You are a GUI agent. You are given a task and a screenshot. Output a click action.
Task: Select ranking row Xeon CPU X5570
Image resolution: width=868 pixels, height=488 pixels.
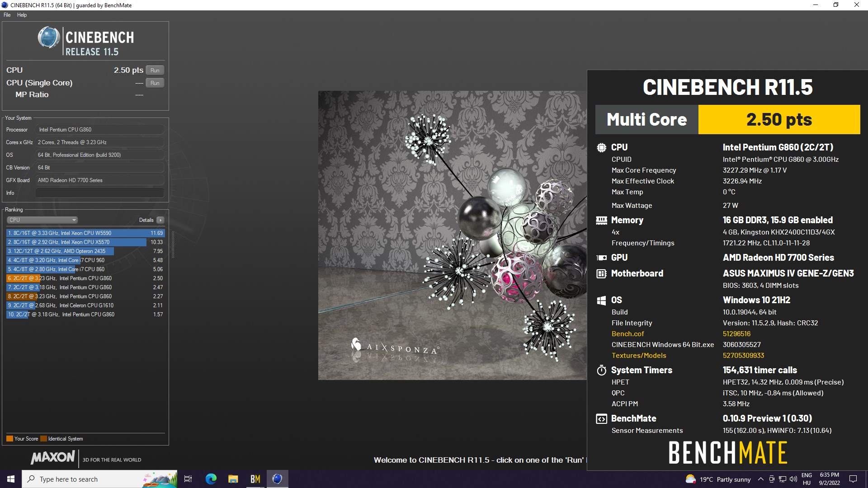pyautogui.click(x=85, y=242)
